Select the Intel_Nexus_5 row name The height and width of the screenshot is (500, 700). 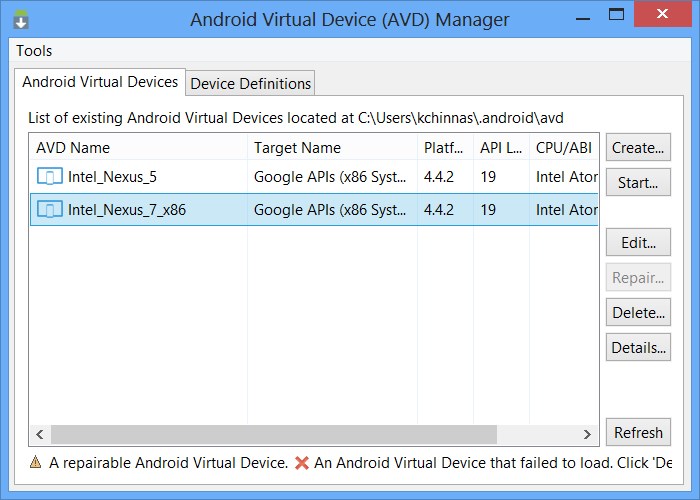[112, 178]
